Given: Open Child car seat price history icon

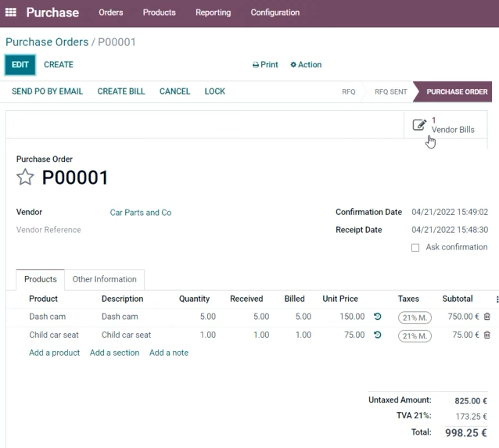Looking at the screenshot, I should tap(378, 335).
